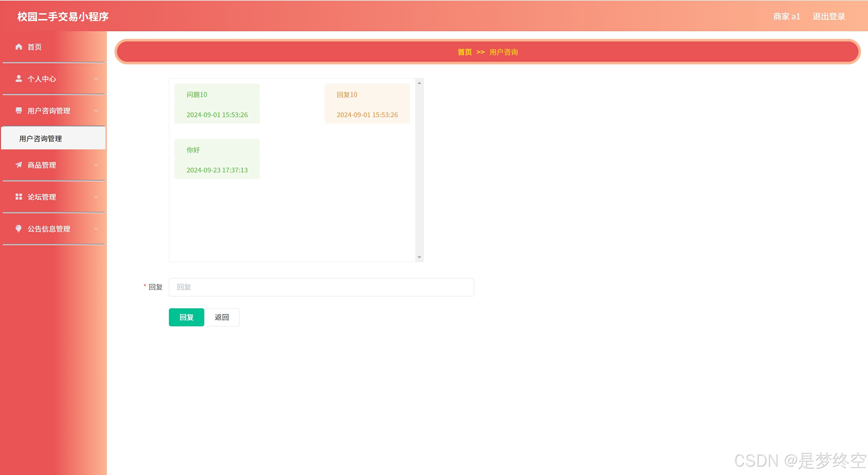Click chat scrollbar up arrow
Screen dimensions: 868x475
(419, 83)
